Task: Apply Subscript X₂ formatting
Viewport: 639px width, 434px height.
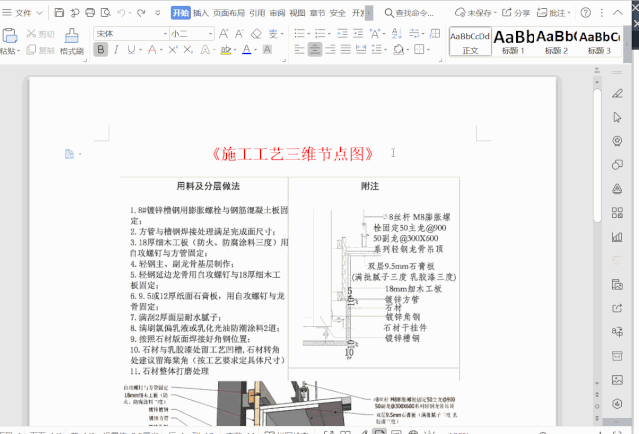Action: (188, 50)
